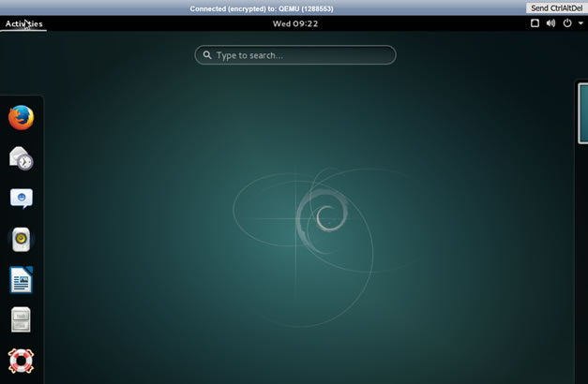Start Rhythmbox music player
This screenshot has height=384, width=588.
coord(21,240)
